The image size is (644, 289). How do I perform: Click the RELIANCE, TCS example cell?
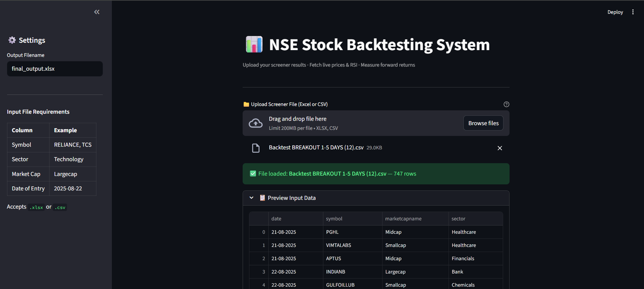73,145
